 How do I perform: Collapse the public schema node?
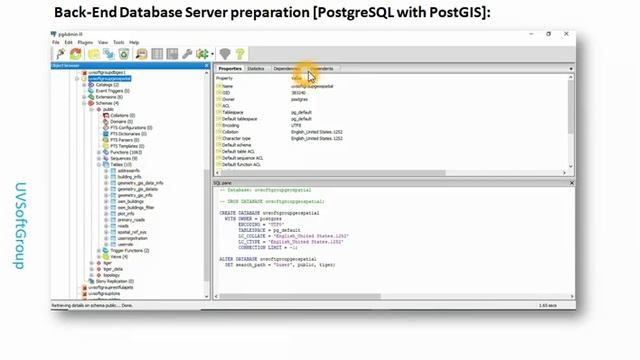[x=91, y=109]
